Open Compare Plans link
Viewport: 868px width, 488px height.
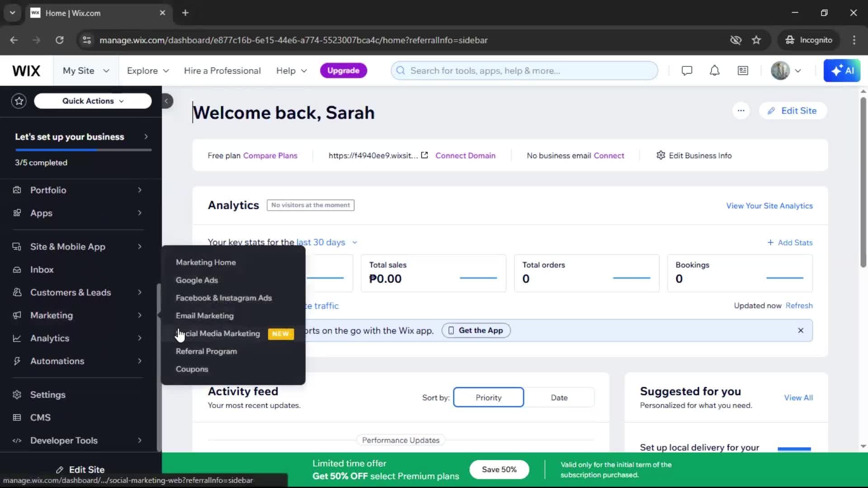coord(270,155)
